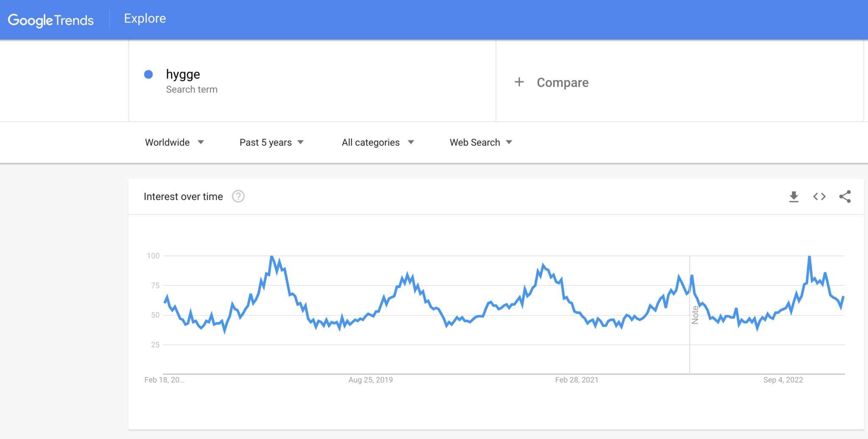Click the Note marker on the chart
This screenshot has height=439, width=868.
point(695,315)
